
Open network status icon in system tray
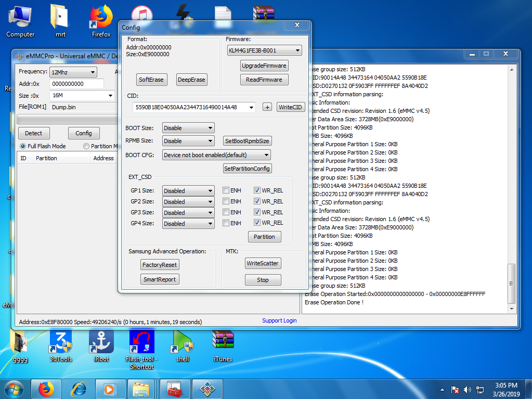(x=480, y=390)
